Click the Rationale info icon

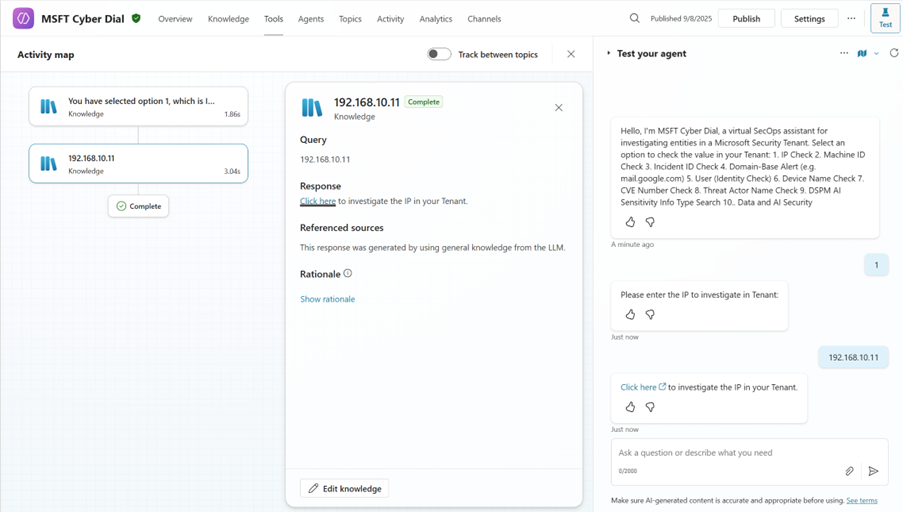(x=348, y=274)
